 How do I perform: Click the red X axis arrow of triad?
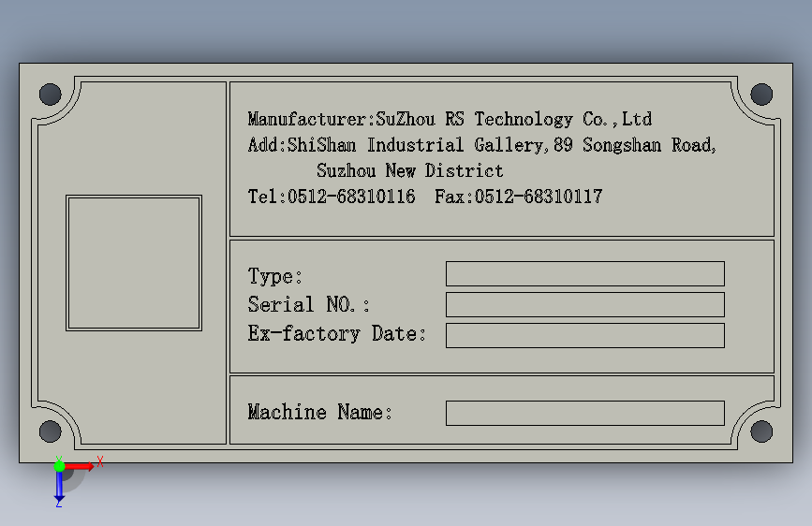coord(81,466)
